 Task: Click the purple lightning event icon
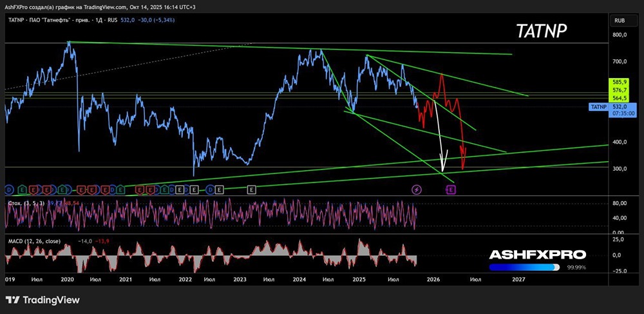[417, 190]
